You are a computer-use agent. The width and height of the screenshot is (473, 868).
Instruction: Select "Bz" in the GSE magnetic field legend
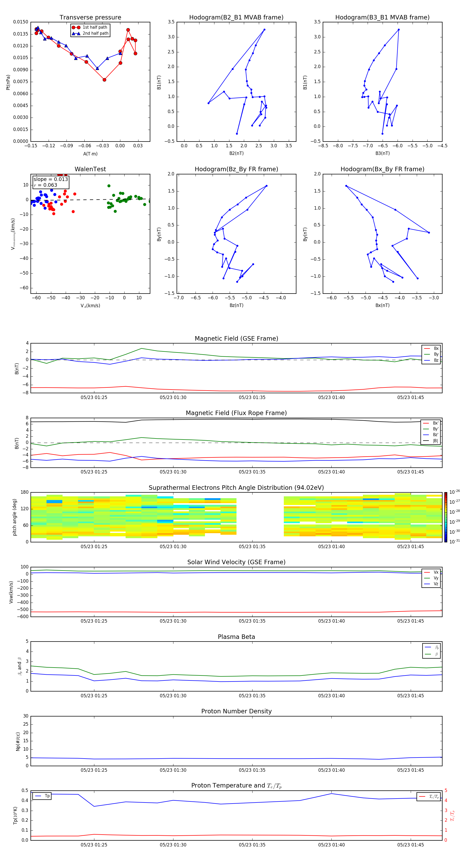coord(431,360)
